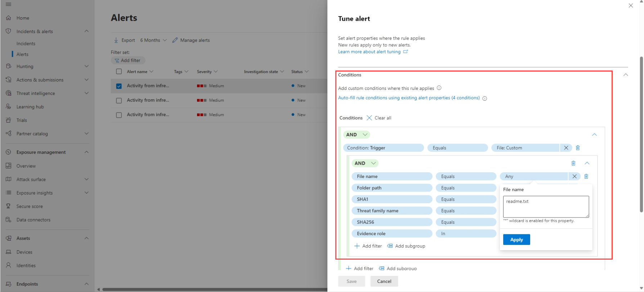Open the 6 Months time range dropdown
644x292 pixels.
153,40
